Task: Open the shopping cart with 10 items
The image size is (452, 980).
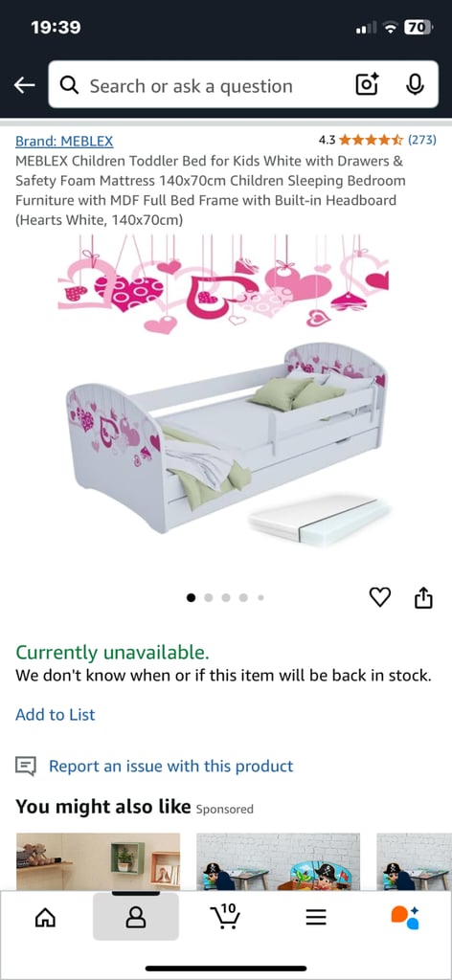Action: click(x=225, y=916)
